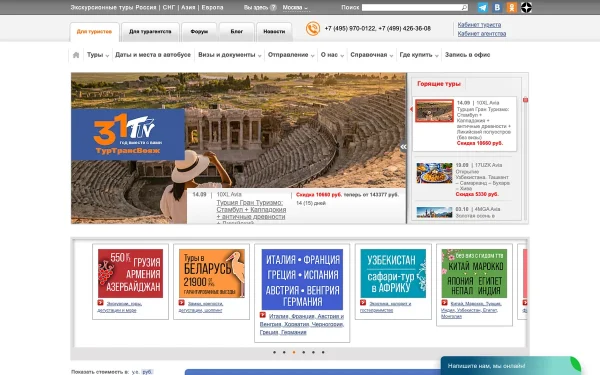
Task: Click Италия, Франция, Австрия link text
Action: pyautogui.click(x=302, y=324)
